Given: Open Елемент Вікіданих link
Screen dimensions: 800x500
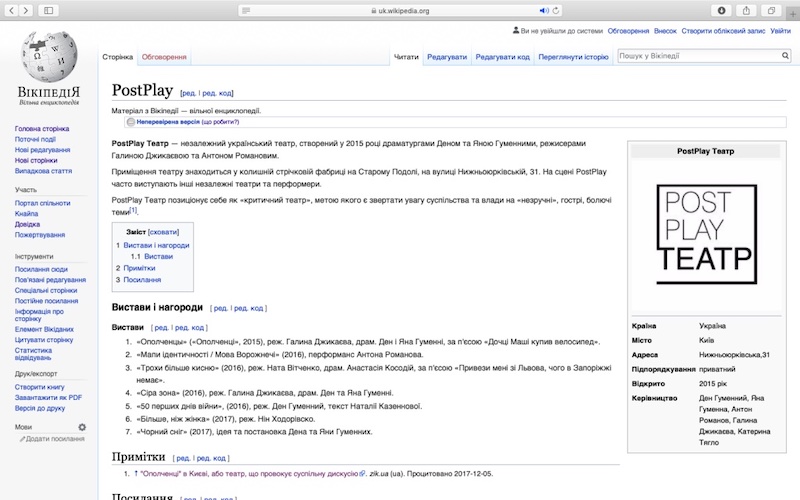Looking at the screenshot, I should pos(44,330).
